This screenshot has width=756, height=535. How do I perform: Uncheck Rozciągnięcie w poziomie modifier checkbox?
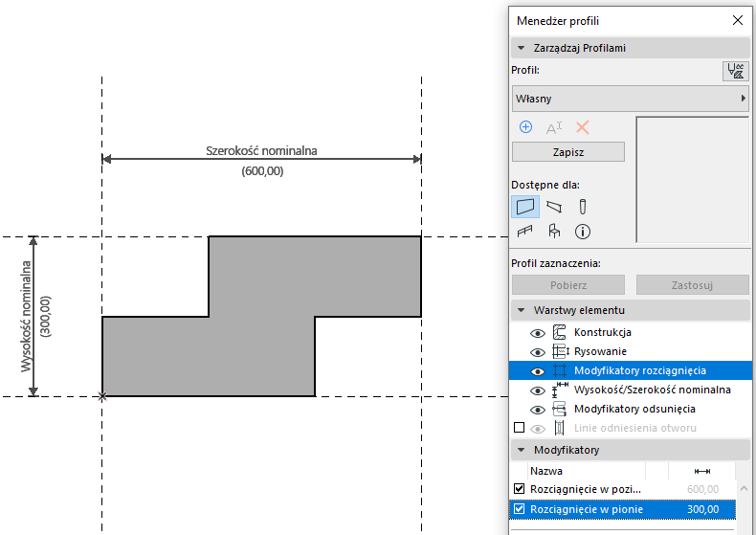tap(519, 489)
